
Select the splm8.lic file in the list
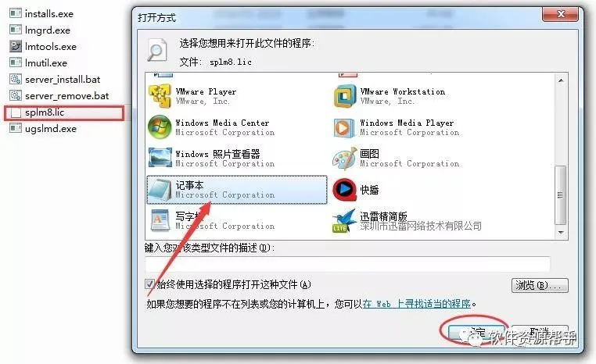(x=64, y=112)
